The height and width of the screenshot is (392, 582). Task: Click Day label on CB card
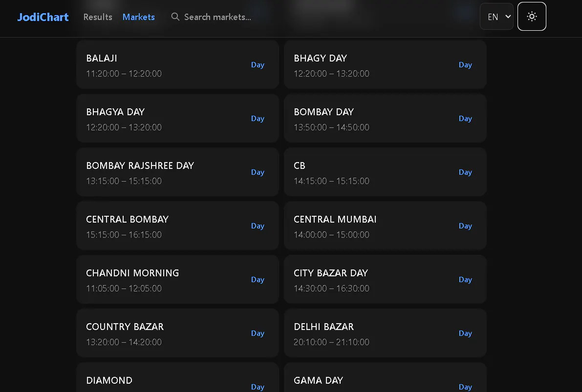pyautogui.click(x=465, y=172)
